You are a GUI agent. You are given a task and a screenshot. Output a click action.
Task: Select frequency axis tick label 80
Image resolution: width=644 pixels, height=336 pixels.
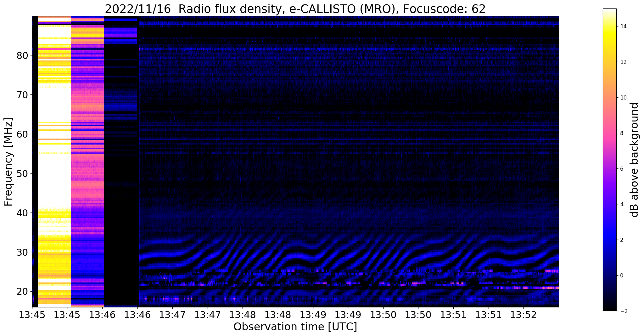(x=22, y=56)
